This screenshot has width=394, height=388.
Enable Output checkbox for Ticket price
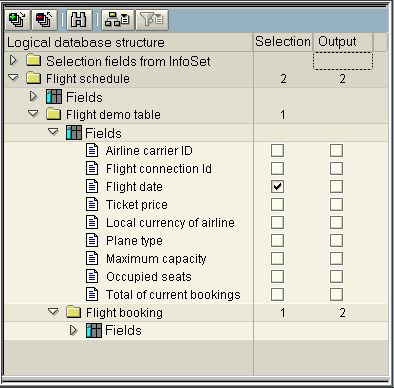tap(336, 204)
